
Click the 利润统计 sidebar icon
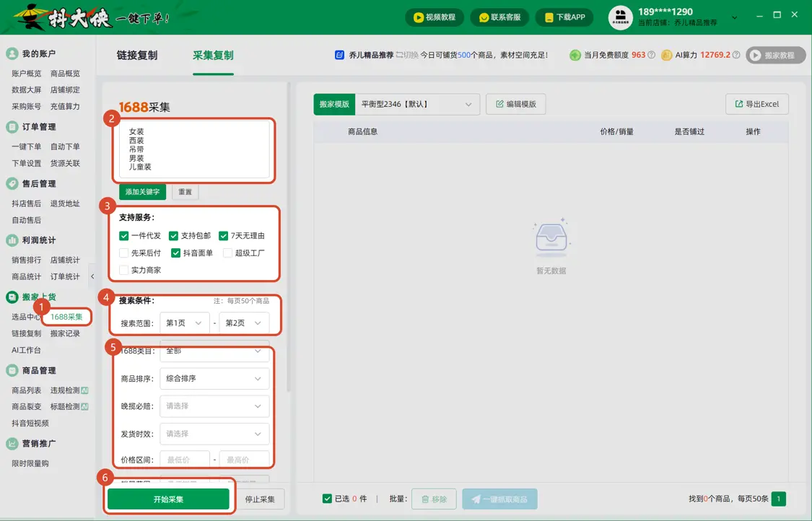point(12,240)
